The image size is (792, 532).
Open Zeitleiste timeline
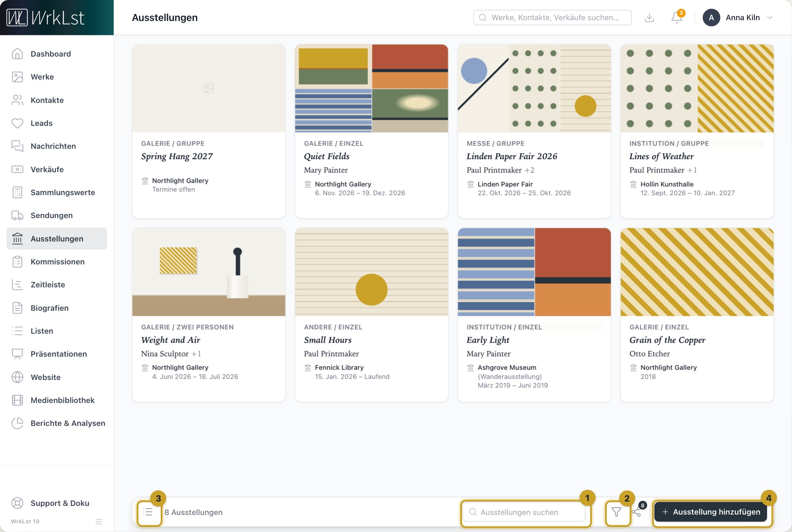(57, 285)
